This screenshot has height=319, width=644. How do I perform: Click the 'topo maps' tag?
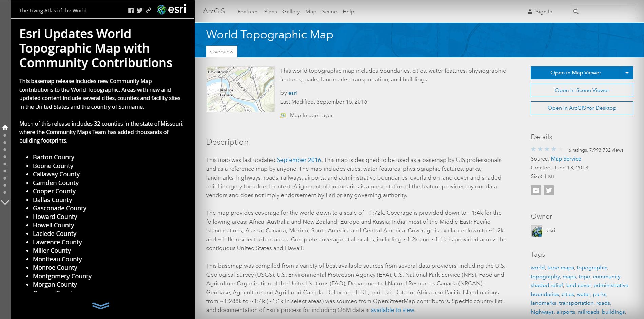[561, 268]
